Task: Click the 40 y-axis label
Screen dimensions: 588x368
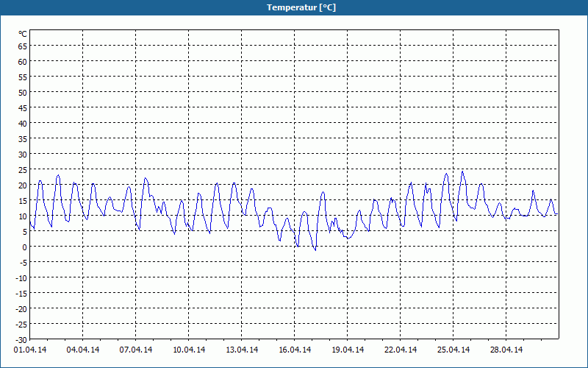Action: point(23,124)
